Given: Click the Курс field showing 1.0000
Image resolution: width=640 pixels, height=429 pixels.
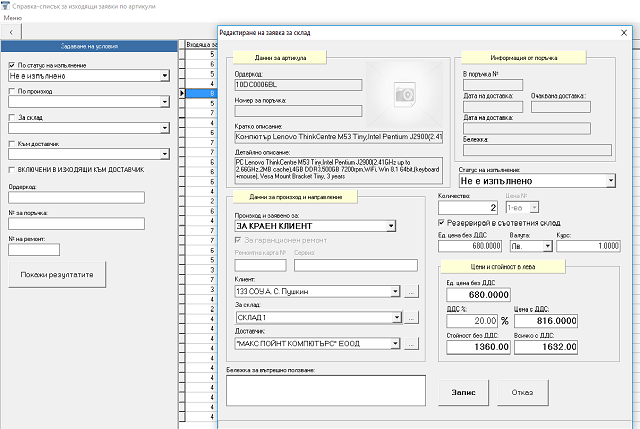Looking at the screenshot, I should (589, 246).
